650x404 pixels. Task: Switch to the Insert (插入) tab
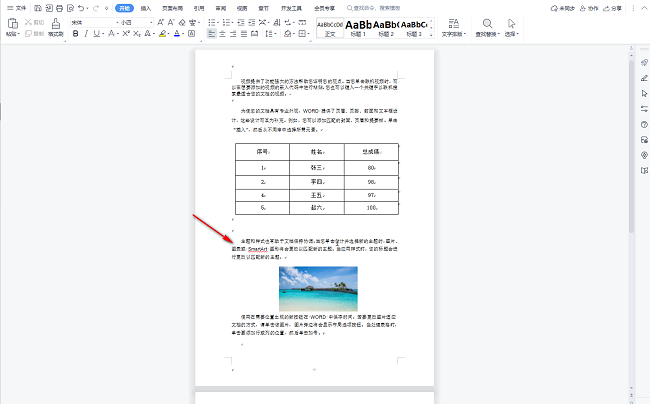(146, 8)
